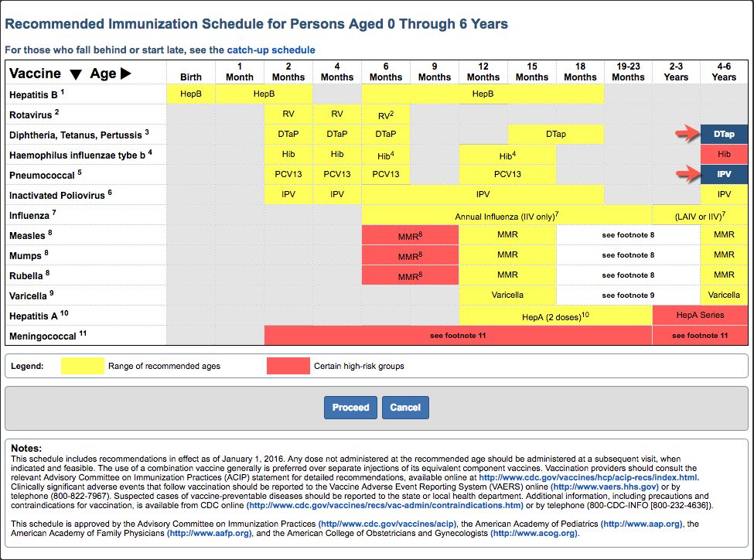754x560 pixels.
Task: Click the red arrow pointing to IPV
Action: pyautogui.click(x=688, y=174)
